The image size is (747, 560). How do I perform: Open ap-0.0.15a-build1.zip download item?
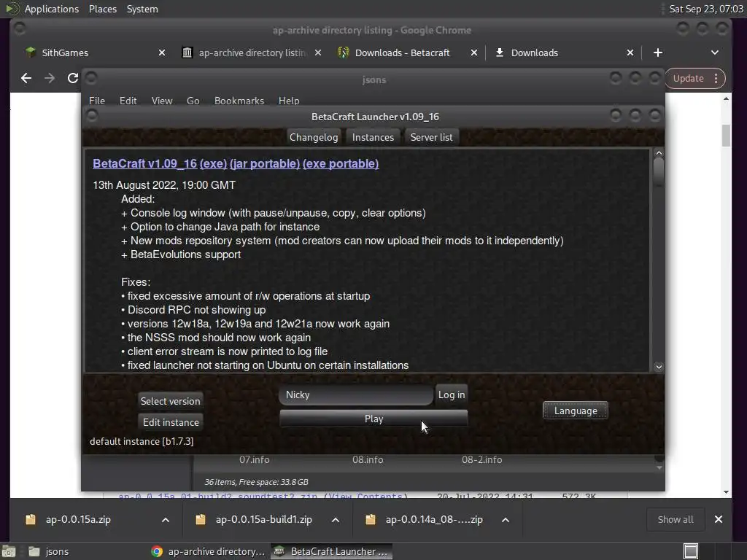point(263,519)
